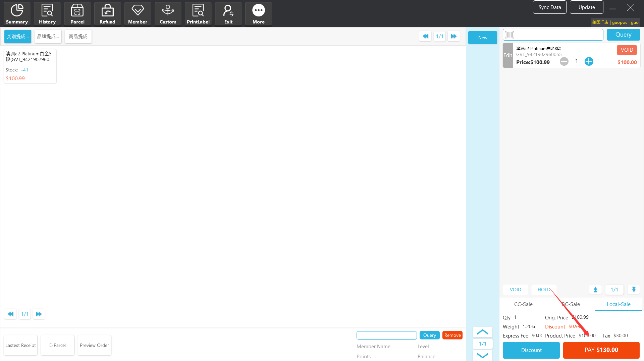Image resolution: width=644 pixels, height=361 pixels.
Task: Decrease item quantity with minus button
Action: coord(564,61)
